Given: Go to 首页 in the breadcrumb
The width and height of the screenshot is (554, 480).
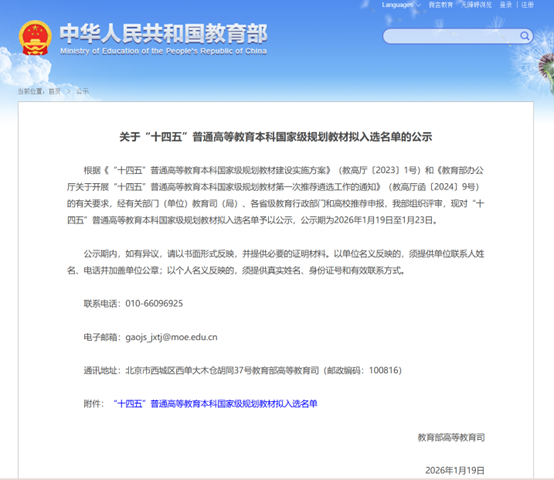Looking at the screenshot, I should 54,91.
